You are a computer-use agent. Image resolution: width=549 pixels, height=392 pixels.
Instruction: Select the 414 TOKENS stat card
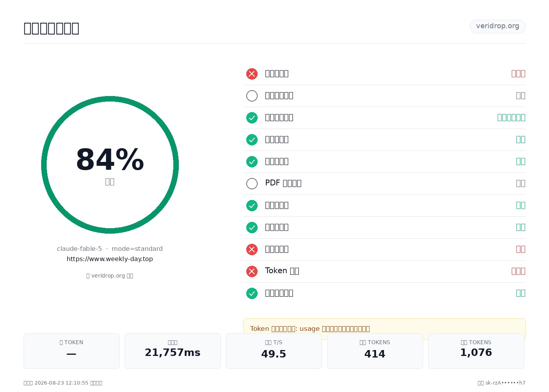coord(375,351)
